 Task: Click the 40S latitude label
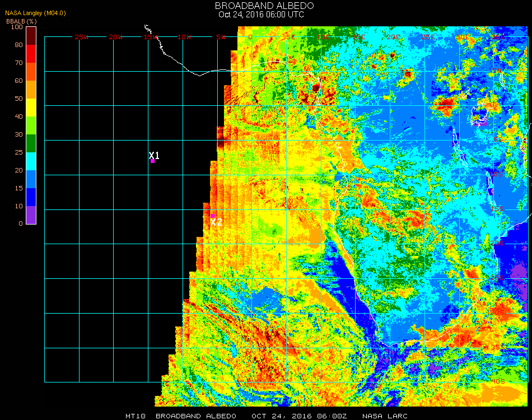pyautogui.click(x=498, y=382)
